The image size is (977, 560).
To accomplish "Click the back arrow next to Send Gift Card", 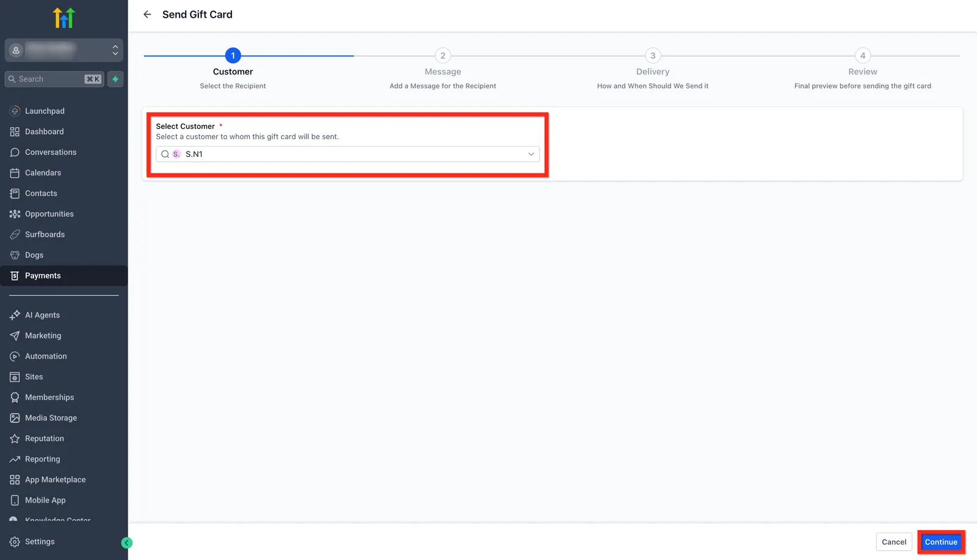I will pyautogui.click(x=147, y=14).
